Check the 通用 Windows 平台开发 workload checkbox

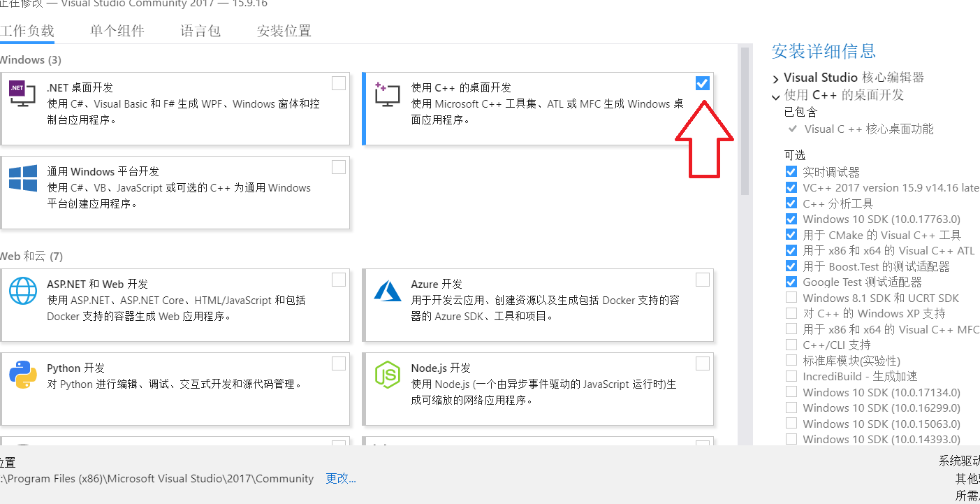[339, 167]
